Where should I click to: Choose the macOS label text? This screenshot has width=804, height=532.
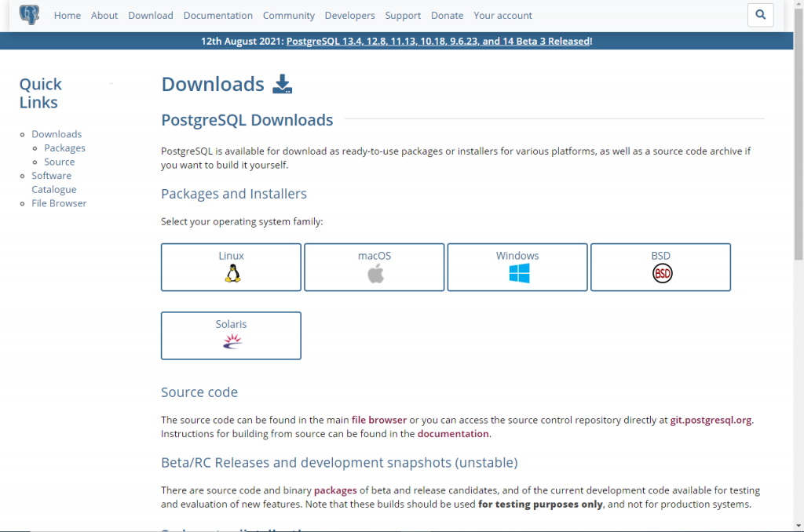click(375, 255)
